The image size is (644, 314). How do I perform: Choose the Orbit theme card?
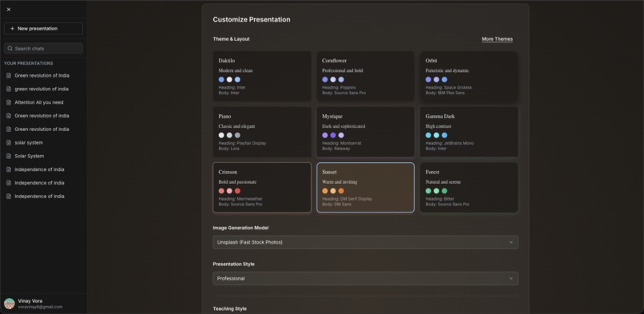[469, 76]
